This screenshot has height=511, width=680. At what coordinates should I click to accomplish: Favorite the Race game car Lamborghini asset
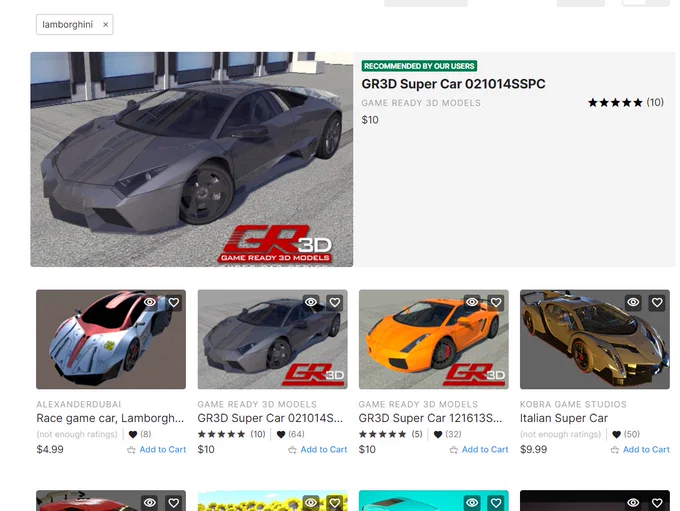[174, 302]
